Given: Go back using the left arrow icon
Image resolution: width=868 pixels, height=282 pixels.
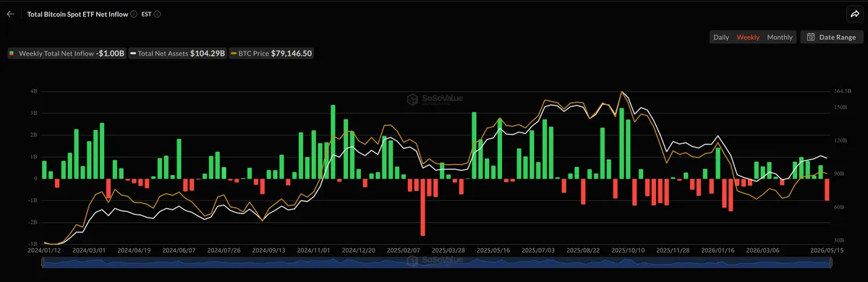Looking at the screenshot, I should [10, 14].
